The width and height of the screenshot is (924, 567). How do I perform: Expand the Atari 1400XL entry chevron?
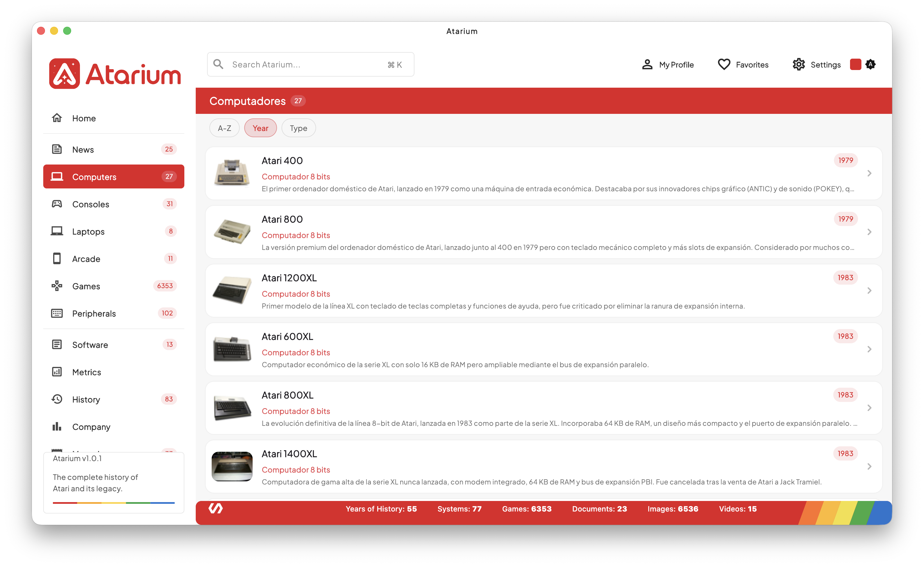[x=869, y=467]
